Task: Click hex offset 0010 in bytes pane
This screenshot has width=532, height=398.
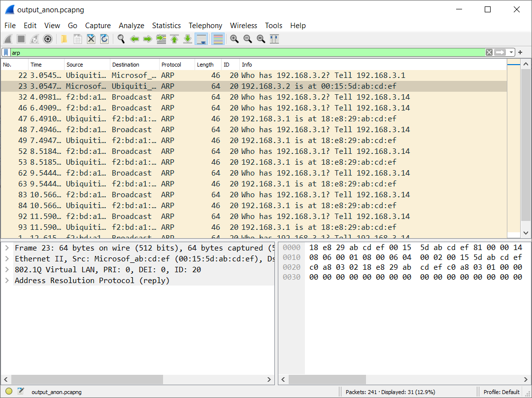Action: [292, 257]
